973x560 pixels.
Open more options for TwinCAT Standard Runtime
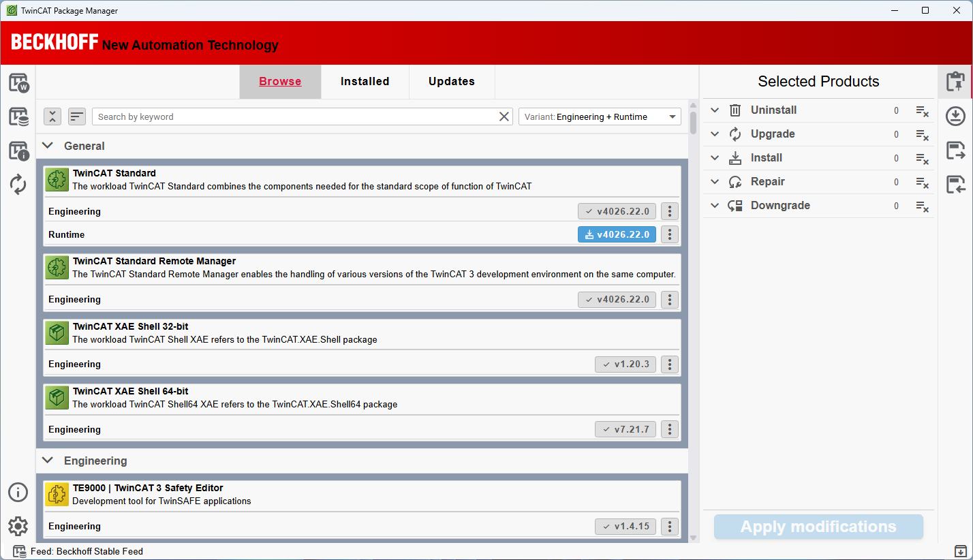(670, 234)
